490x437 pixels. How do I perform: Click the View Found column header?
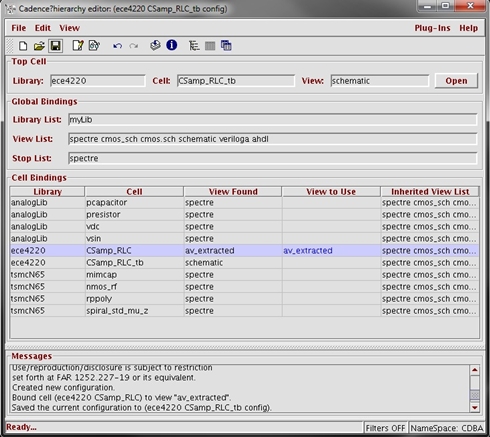(x=233, y=192)
